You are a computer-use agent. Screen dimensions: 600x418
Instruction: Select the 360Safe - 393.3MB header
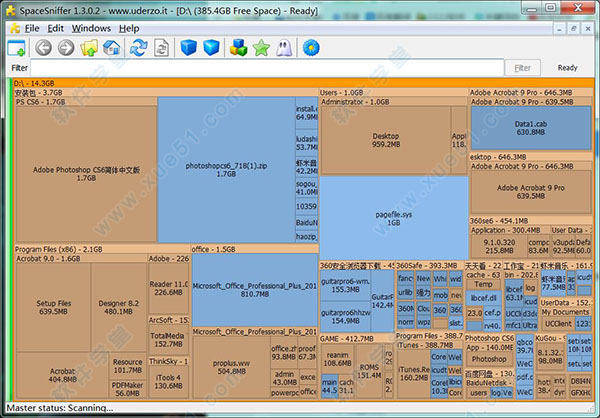429,265
